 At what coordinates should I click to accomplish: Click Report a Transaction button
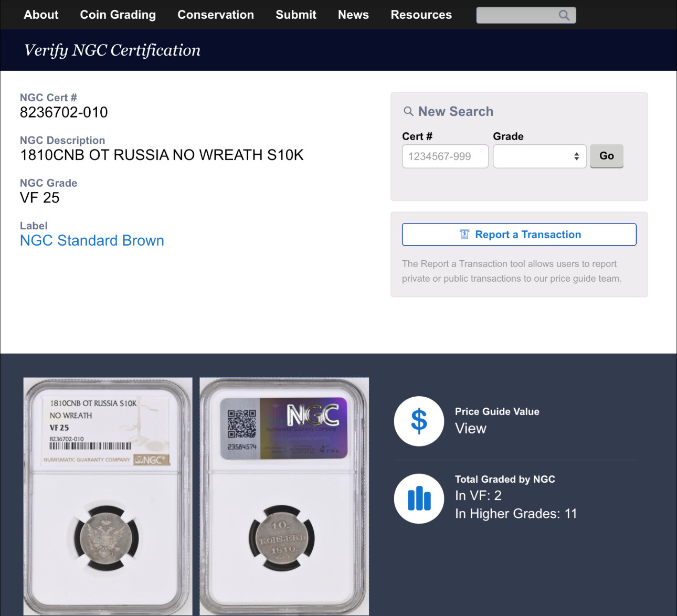pyautogui.click(x=519, y=235)
